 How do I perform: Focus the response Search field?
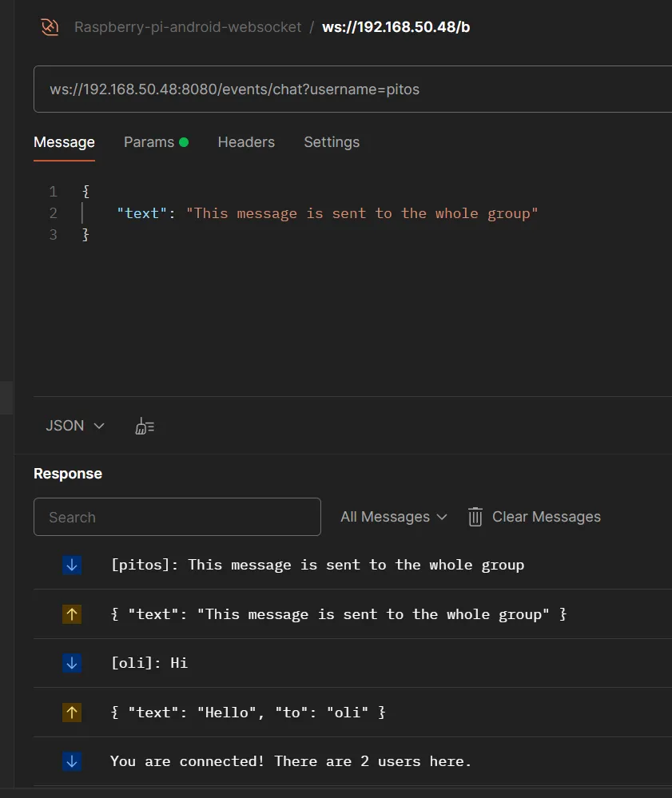(177, 517)
